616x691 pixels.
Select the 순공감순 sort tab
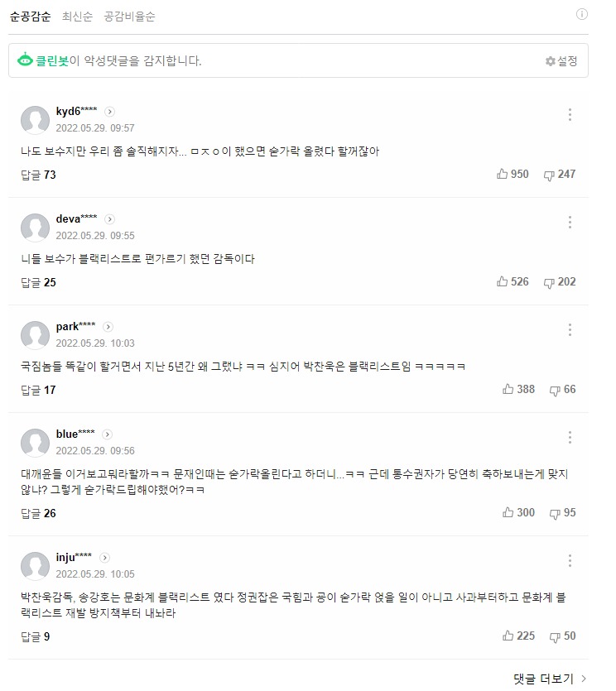pos(30,17)
